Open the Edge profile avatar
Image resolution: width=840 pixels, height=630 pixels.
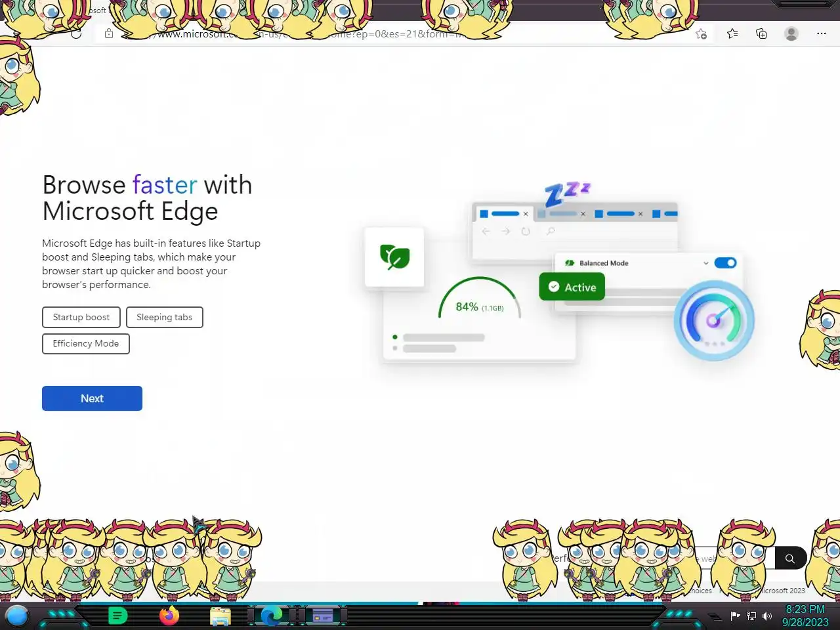tap(791, 33)
